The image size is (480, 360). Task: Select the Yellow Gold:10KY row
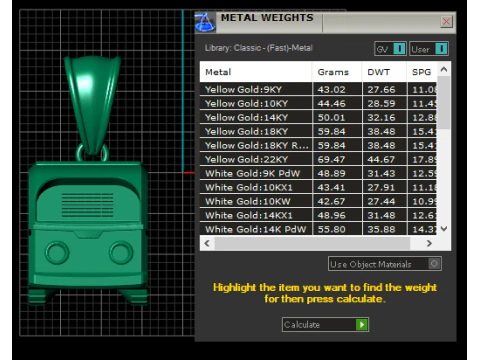(318, 103)
